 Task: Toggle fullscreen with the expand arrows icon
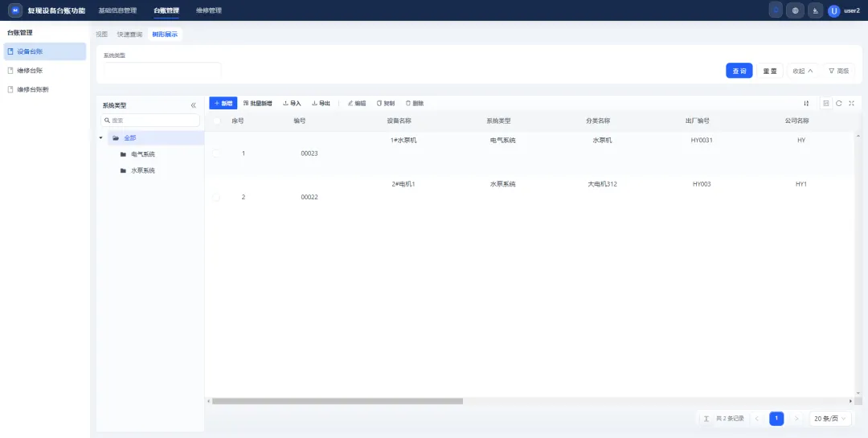(851, 104)
